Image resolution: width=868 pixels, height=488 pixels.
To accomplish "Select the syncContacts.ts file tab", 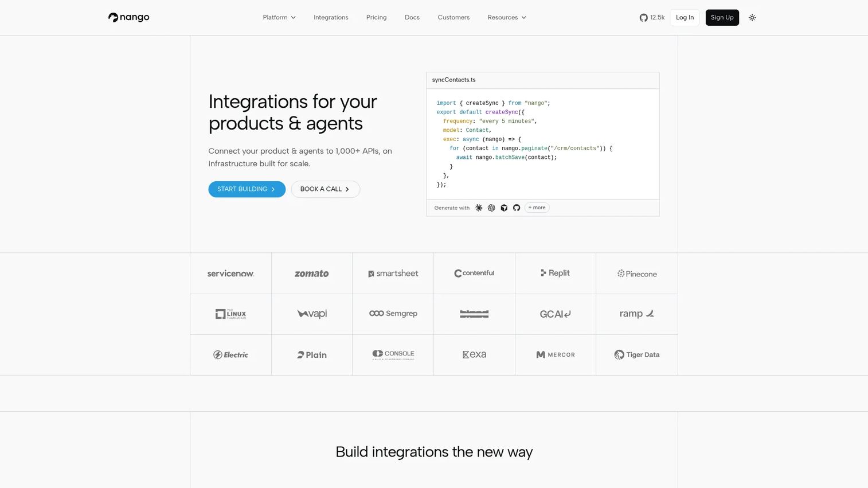I will (453, 80).
